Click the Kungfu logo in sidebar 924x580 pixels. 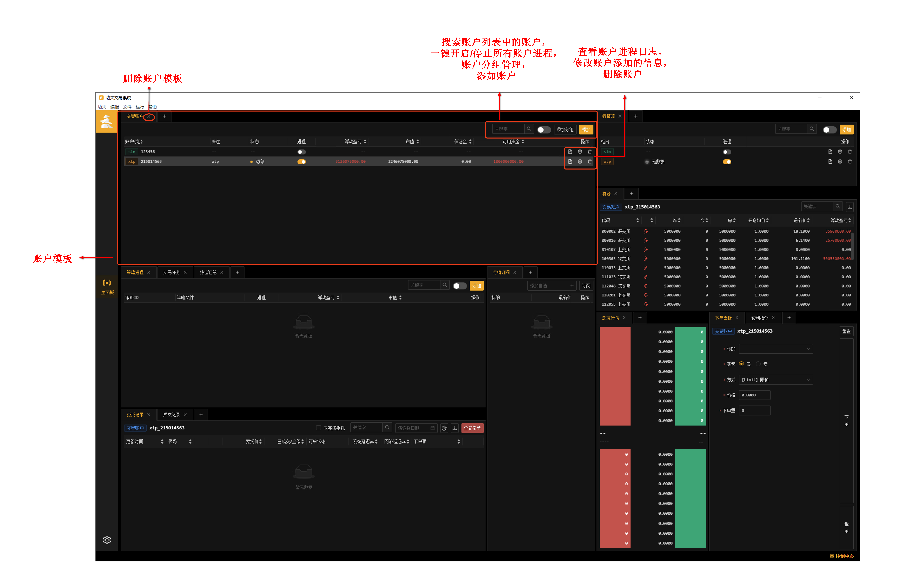[x=107, y=122]
